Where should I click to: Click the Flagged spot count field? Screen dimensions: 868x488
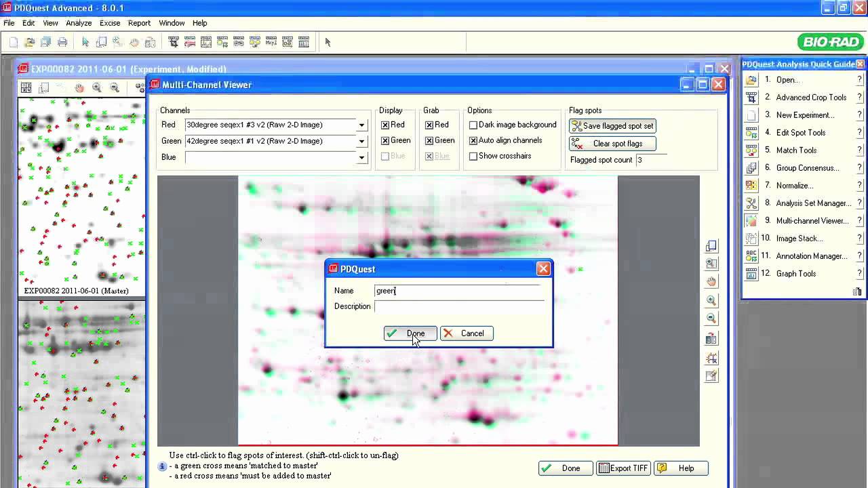(650, 160)
